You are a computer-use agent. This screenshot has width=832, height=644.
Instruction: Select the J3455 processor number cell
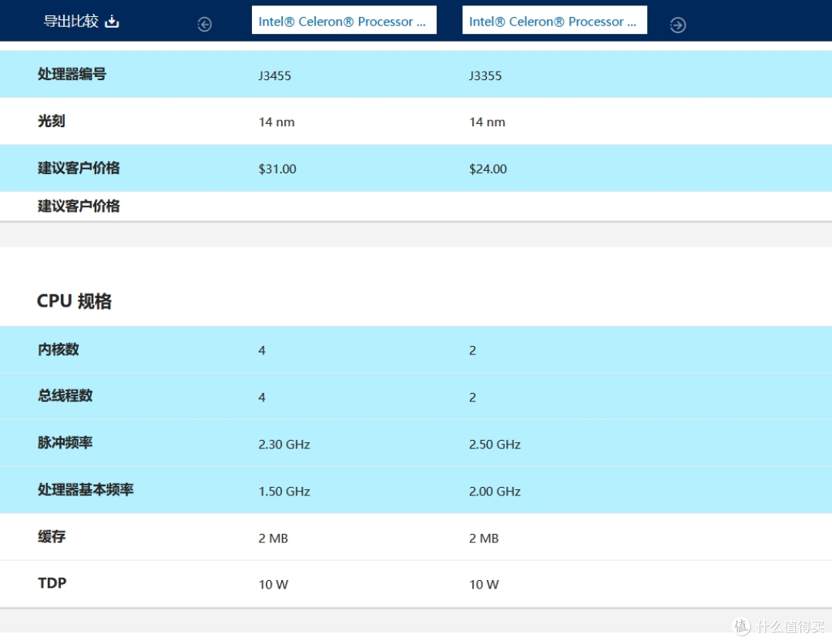point(275,75)
